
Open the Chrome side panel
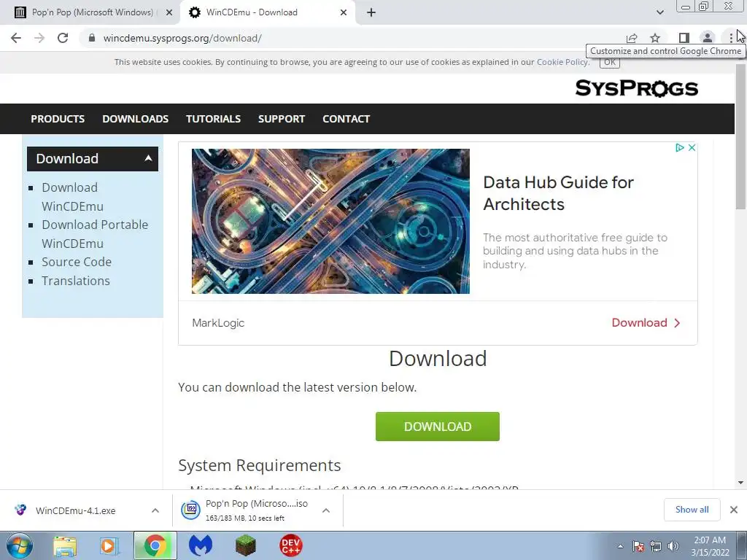(684, 38)
